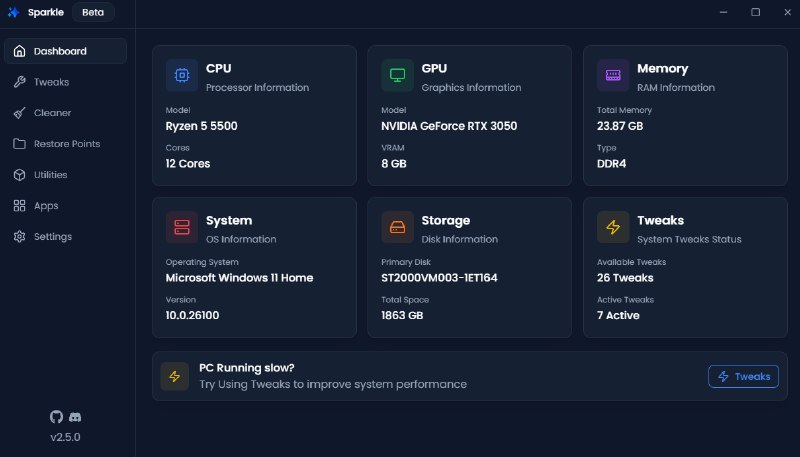
Task: Click the lightning icon beside PC Running slow
Action: (x=175, y=376)
